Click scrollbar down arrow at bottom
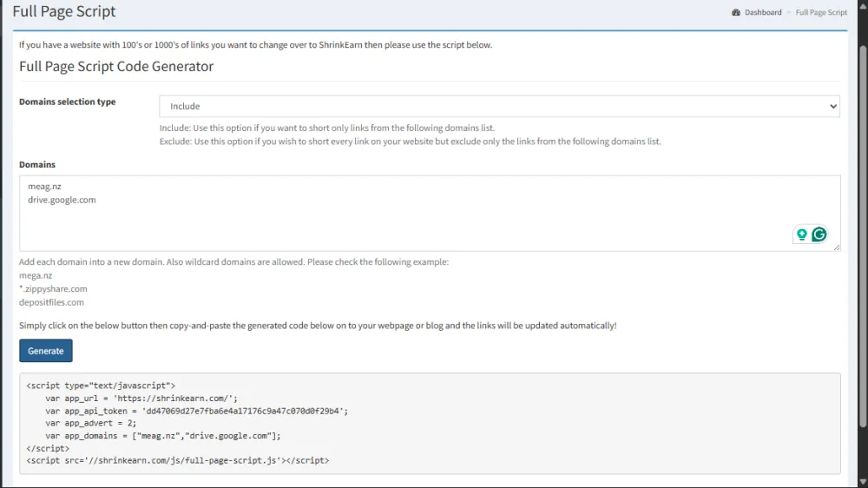Viewport: 868px width, 488px height. (863, 482)
